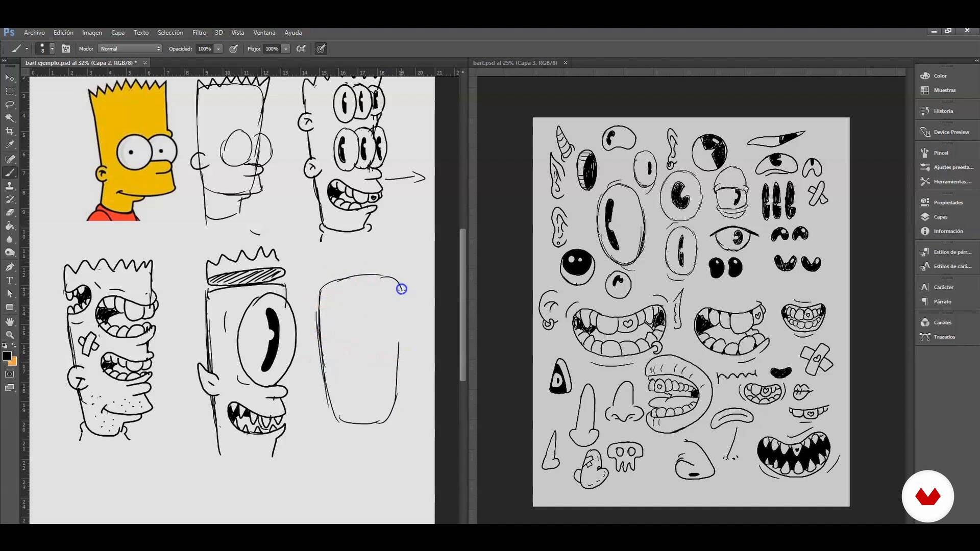Swap foreground and background colors

14,346
